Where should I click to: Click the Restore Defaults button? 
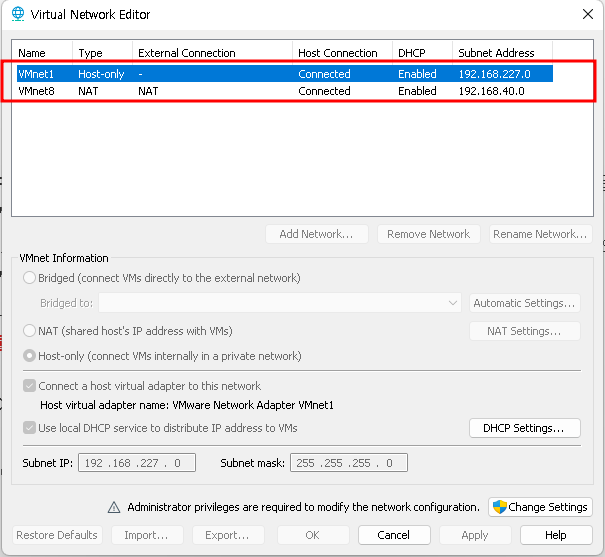click(57, 535)
